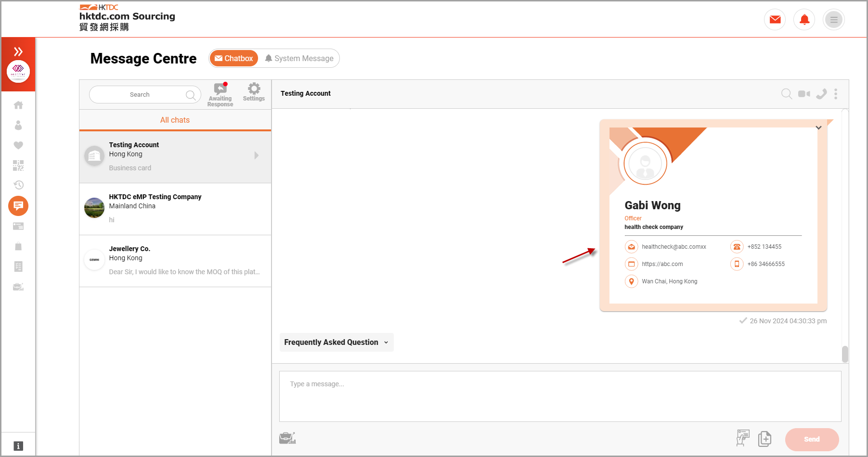Open the three-dot more options menu
Viewport: 868px width, 457px height.
pos(836,94)
